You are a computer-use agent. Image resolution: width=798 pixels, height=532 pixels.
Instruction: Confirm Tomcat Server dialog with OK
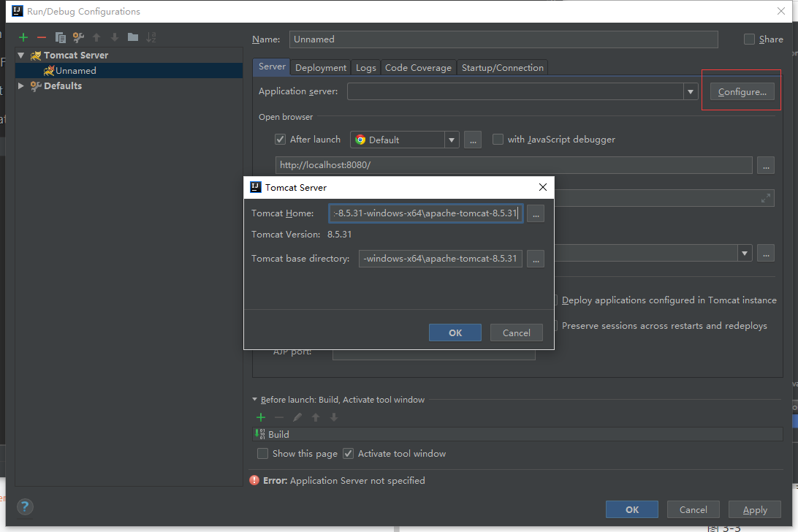tap(455, 332)
